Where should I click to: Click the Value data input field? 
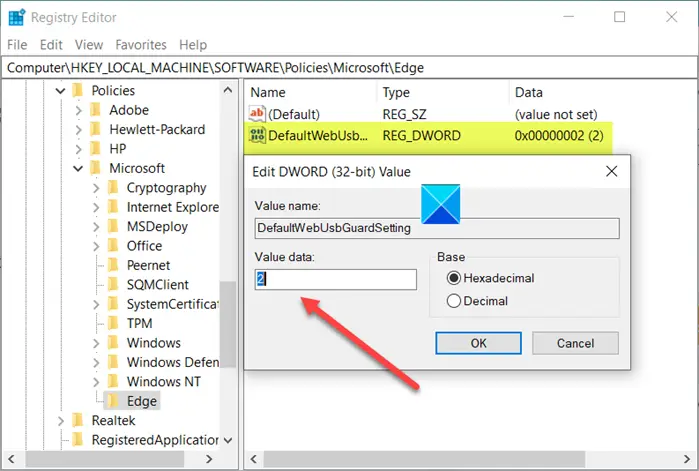coord(336,279)
